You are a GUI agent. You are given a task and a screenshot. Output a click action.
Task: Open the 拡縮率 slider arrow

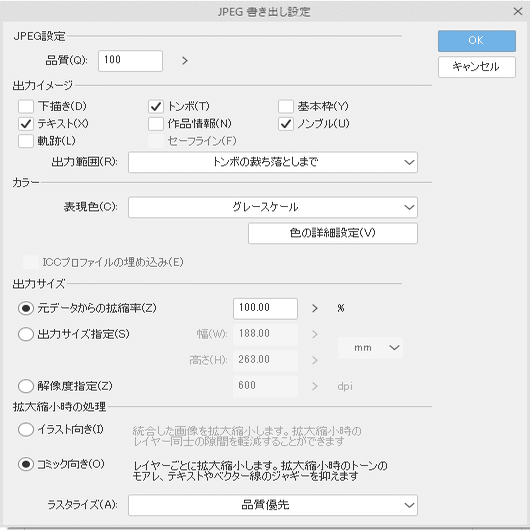coord(315,308)
